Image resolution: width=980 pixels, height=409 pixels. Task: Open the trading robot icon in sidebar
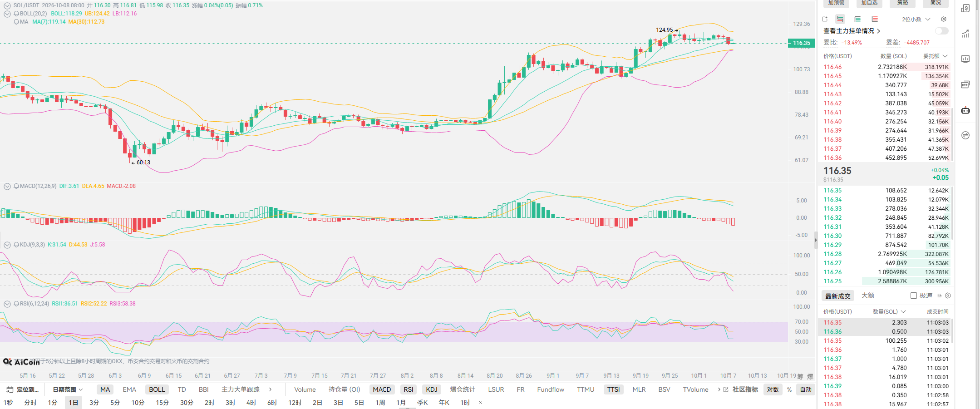tap(965, 110)
